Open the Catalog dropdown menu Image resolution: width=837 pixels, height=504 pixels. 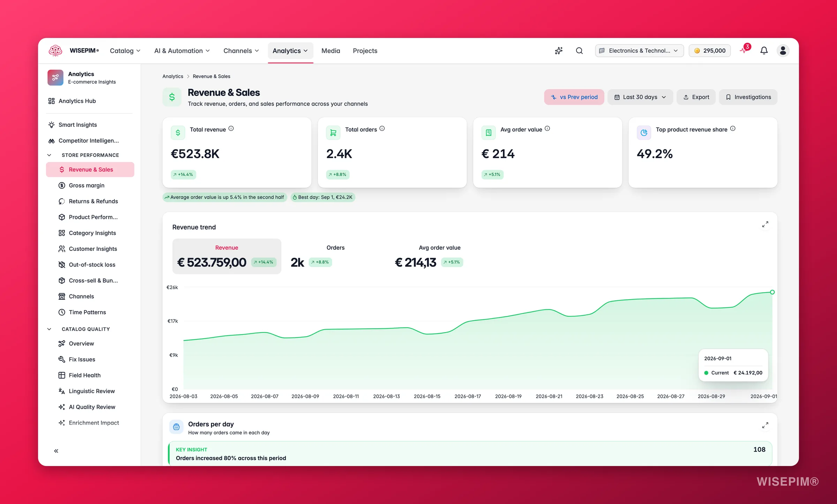pyautogui.click(x=125, y=51)
